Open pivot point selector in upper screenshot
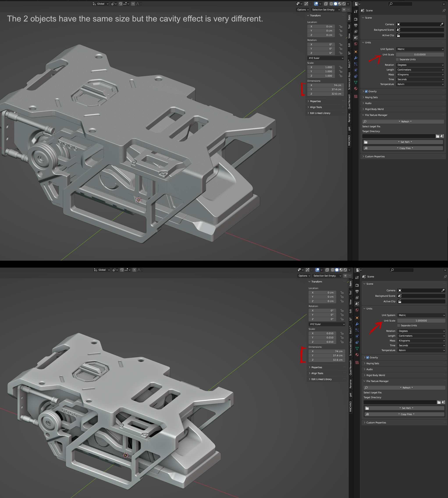 (x=114, y=4)
